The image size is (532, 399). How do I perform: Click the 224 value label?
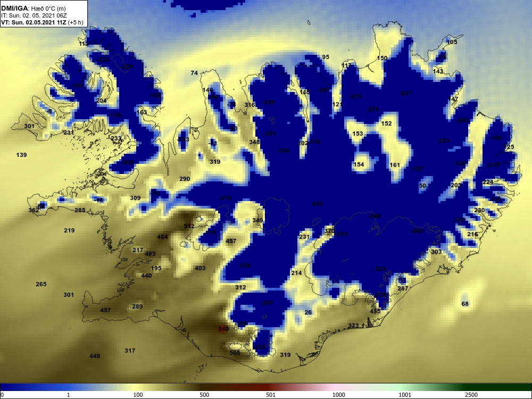pyautogui.click(x=488, y=182)
